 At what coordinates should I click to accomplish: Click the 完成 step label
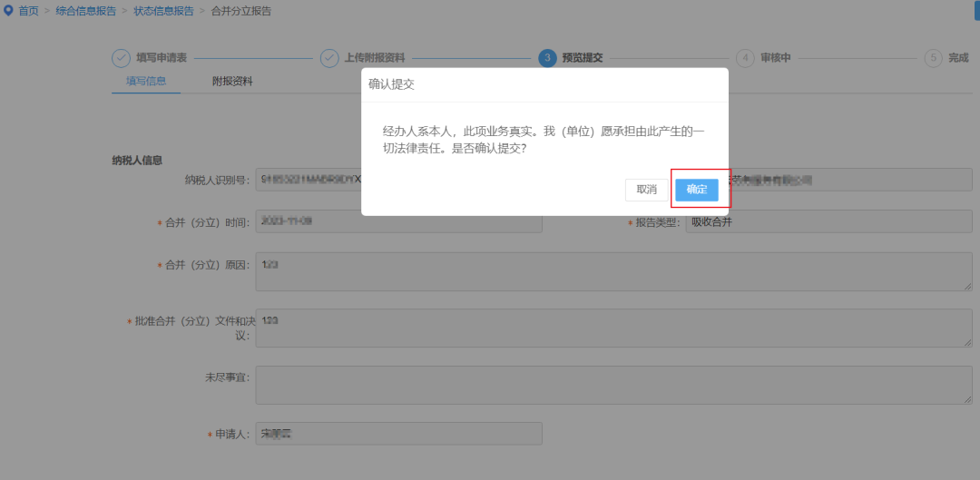(x=958, y=58)
